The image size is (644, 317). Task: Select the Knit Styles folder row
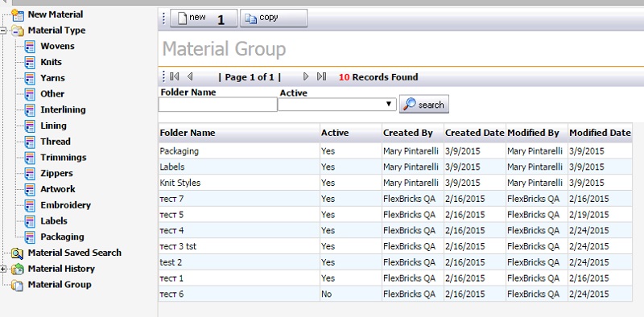click(x=395, y=183)
